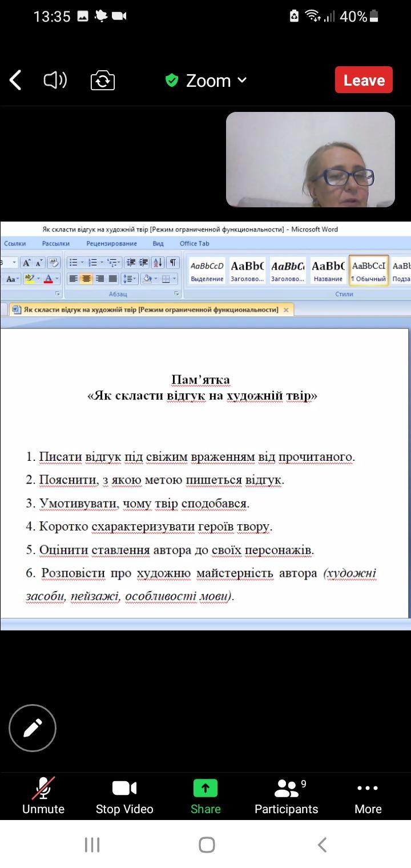Click the heading «Як скласти відгук на художній твір»

click(x=202, y=396)
